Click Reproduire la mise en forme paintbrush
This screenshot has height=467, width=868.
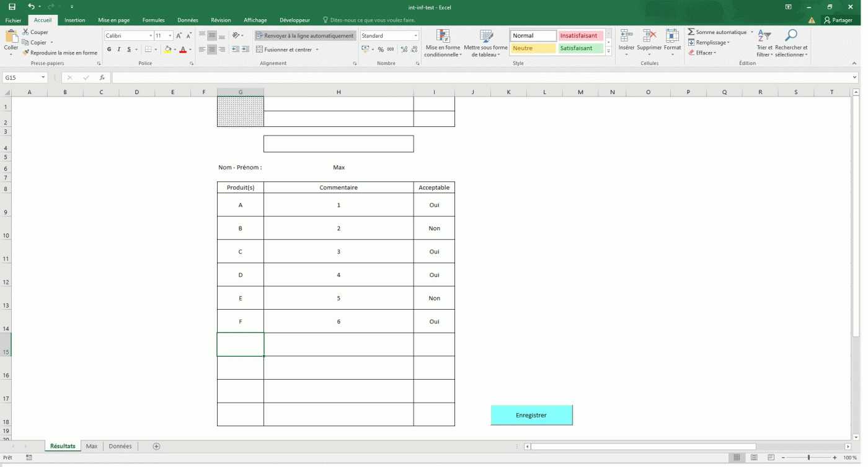[25, 53]
